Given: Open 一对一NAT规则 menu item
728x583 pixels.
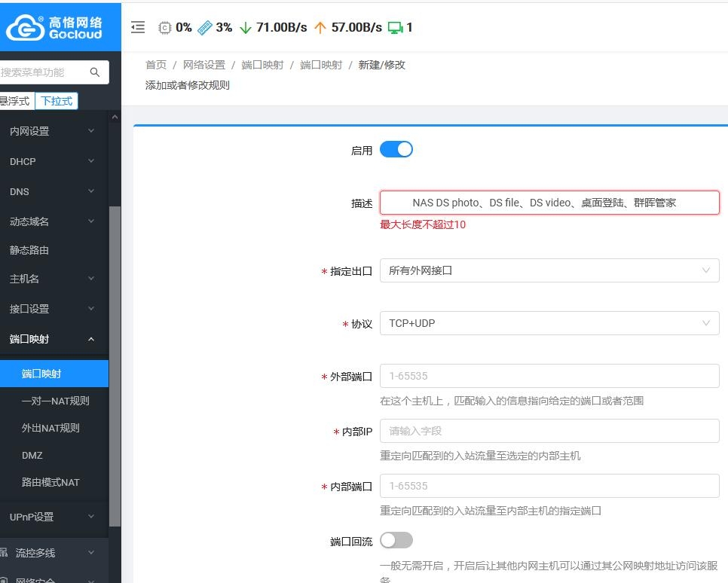Looking at the screenshot, I should [56, 401].
